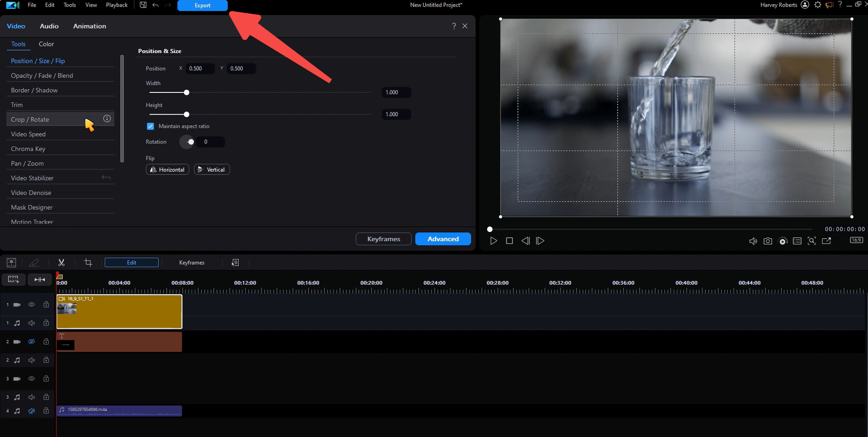Switch to the Audio tab
868x437 pixels.
point(48,26)
